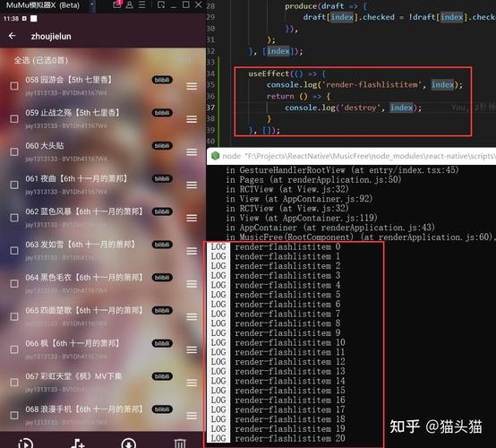
Task: Click the drag handle on row 059 止战之殇
Action: click(192, 119)
